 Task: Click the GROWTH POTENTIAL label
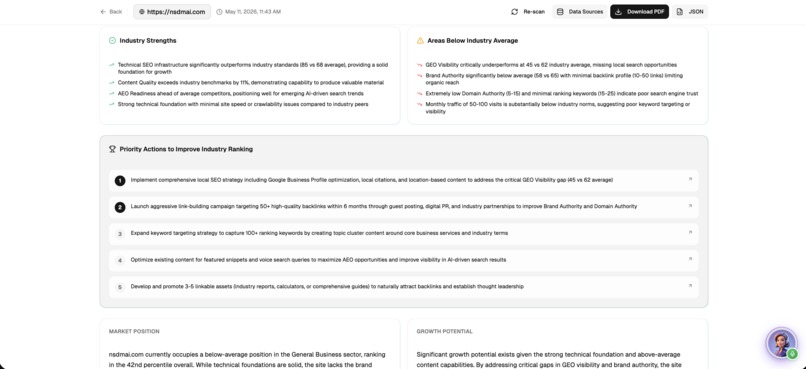pos(445,331)
